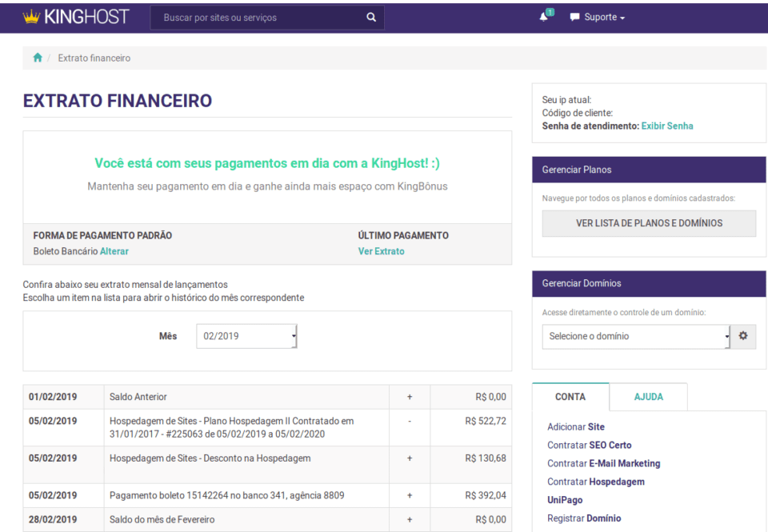Screen dimensions: 768x532
Task: Open the UniPago link
Action: (565, 500)
